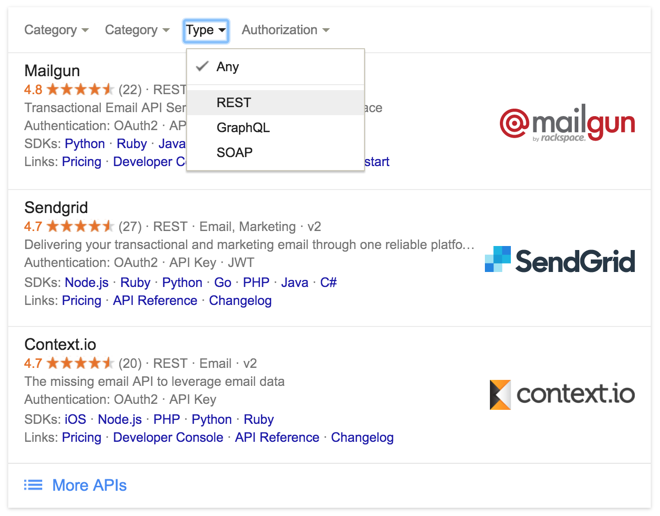Click Context.io's star rating
660x516 pixels.
pos(80,364)
